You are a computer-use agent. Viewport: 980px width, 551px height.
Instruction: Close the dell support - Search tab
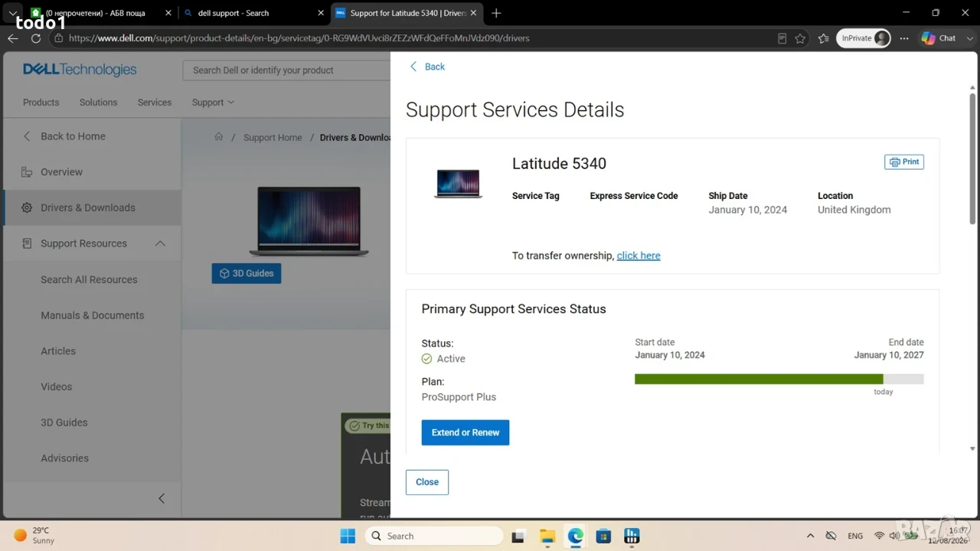click(320, 13)
